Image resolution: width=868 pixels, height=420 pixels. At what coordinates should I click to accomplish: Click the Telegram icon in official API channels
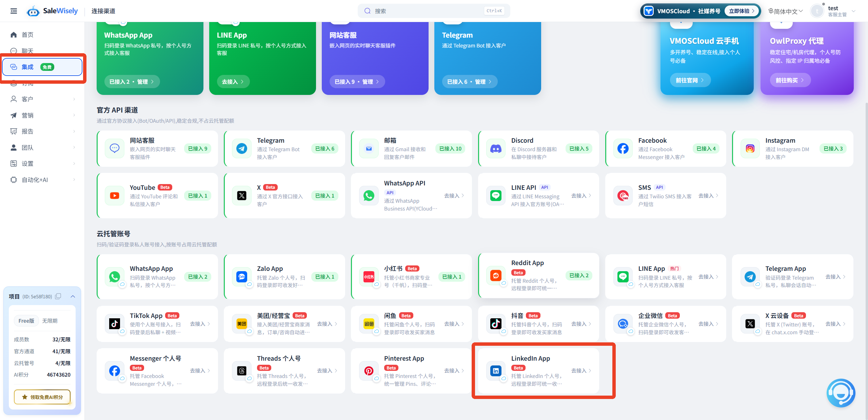242,148
